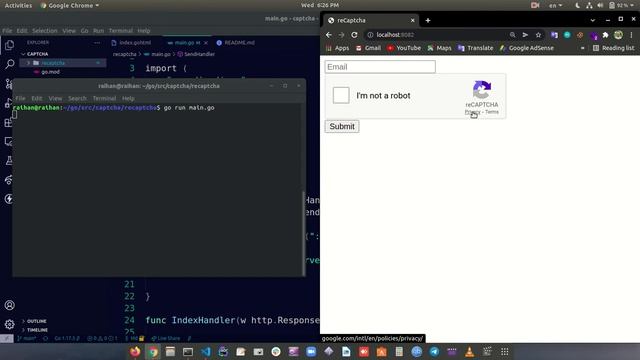Open the Chrome tab search dropdown arrow
This screenshot has height=360, width=640.
(593, 20)
